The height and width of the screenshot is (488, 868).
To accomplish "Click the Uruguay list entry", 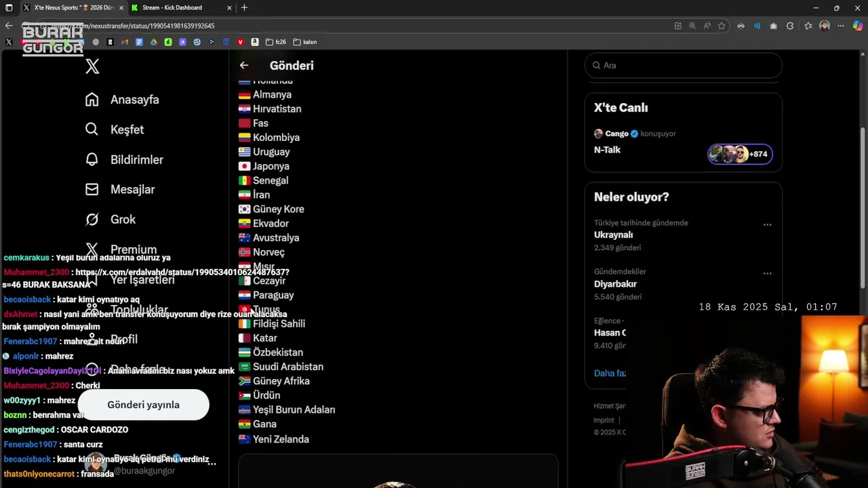I will [264, 152].
